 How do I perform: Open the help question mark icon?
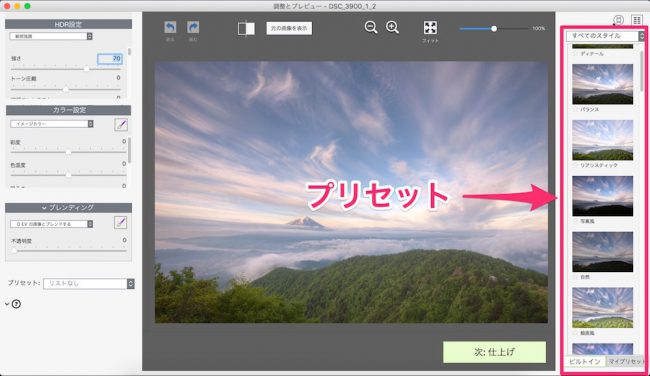(16, 304)
